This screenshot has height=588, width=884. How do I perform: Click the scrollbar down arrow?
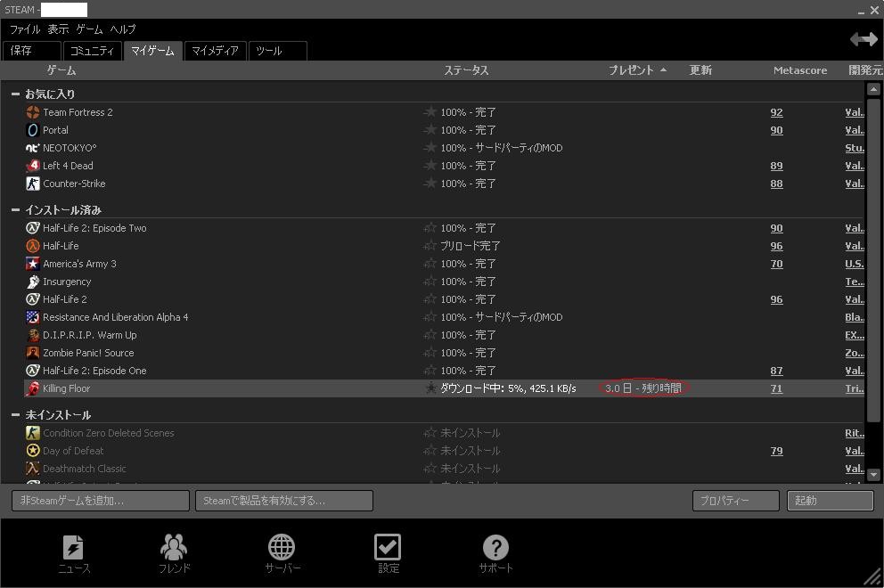click(873, 475)
